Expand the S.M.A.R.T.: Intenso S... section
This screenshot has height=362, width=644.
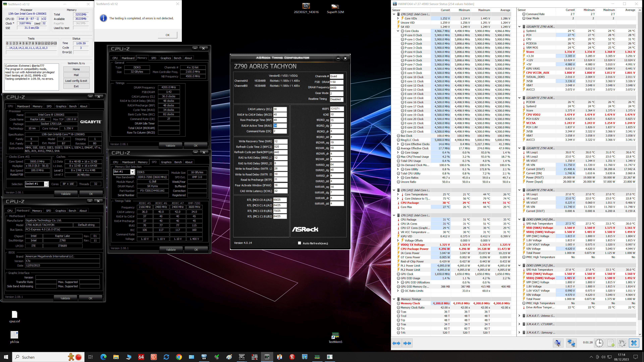click(520, 316)
